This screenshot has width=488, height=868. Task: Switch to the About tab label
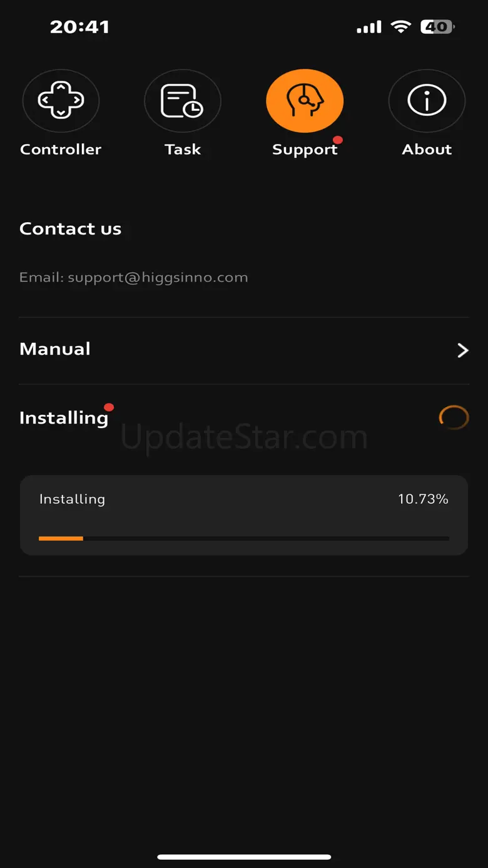click(427, 150)
